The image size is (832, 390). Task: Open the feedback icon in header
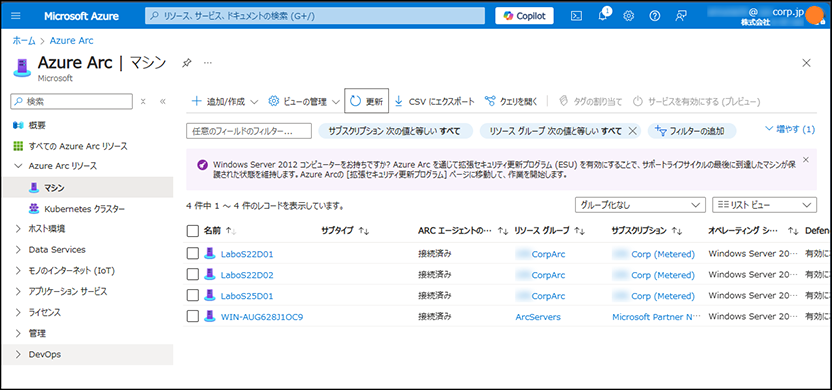(x=681, y=16)
